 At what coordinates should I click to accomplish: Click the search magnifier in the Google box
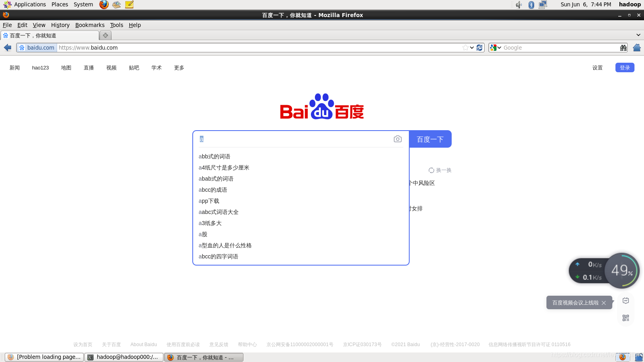point(623,48)
